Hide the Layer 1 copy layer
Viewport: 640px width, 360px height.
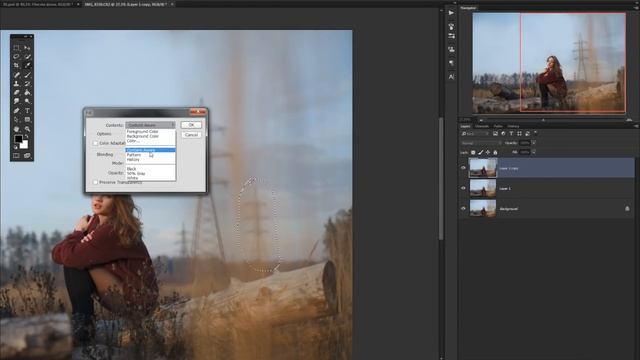(463, 168)
